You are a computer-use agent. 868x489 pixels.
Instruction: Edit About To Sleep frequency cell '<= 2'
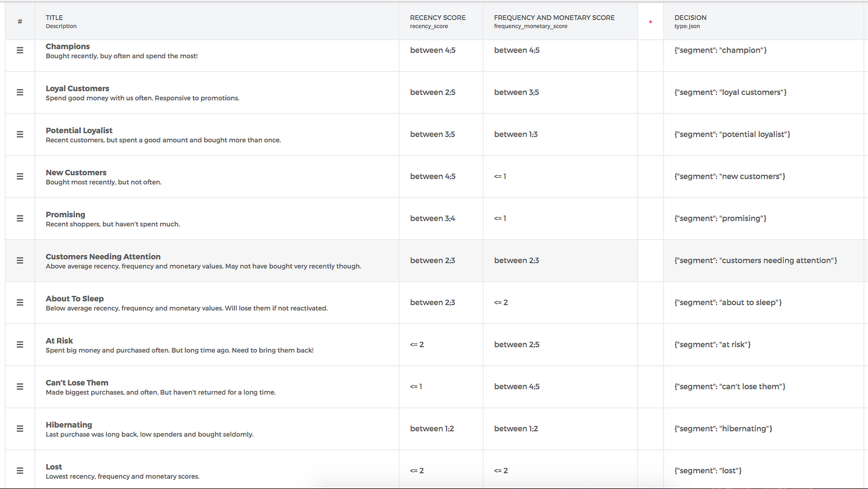pyautogui.click(x=501, y=303)
